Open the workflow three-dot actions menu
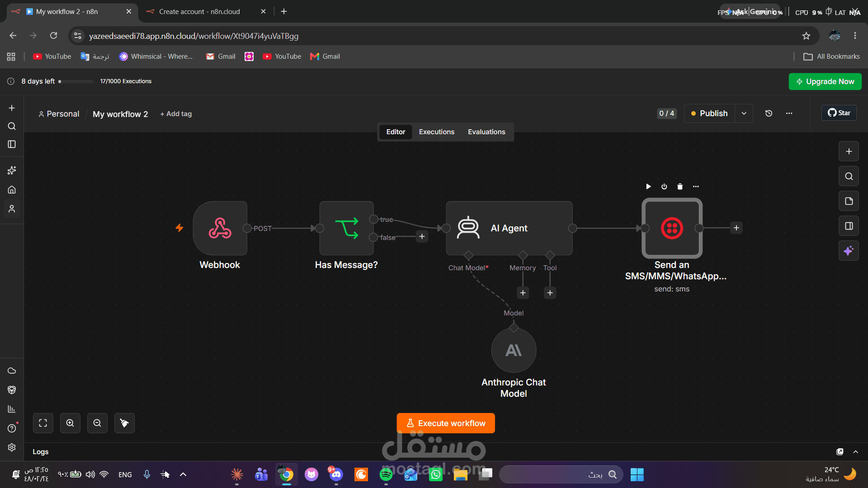The image size is (868, 488). (789, 113)
